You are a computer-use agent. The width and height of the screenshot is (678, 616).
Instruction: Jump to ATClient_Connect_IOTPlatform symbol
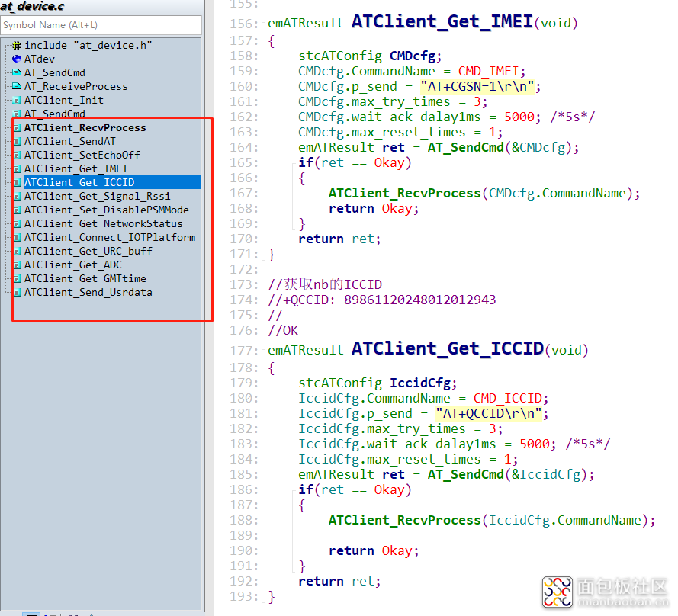[109, 237]
